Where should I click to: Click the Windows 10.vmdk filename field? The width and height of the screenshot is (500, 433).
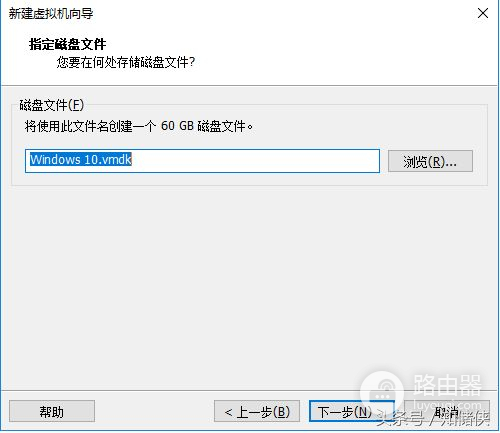202,161
